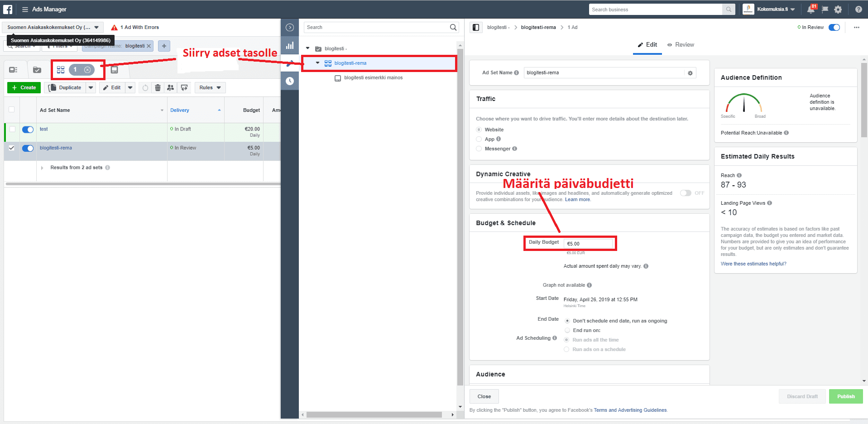This screenshot has width=868, height=424.
Task: Toggle the navigation panel icon in breadcrumb
Action: point(476,28)
